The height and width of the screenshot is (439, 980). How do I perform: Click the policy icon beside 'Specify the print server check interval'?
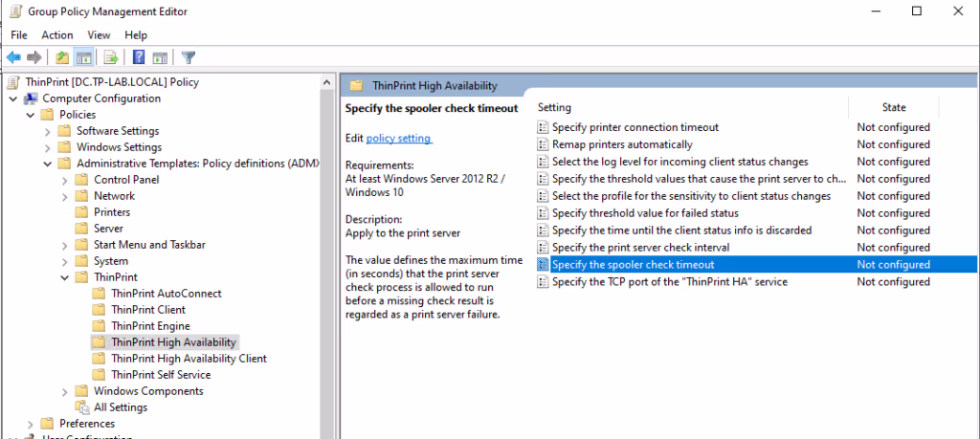543,248
